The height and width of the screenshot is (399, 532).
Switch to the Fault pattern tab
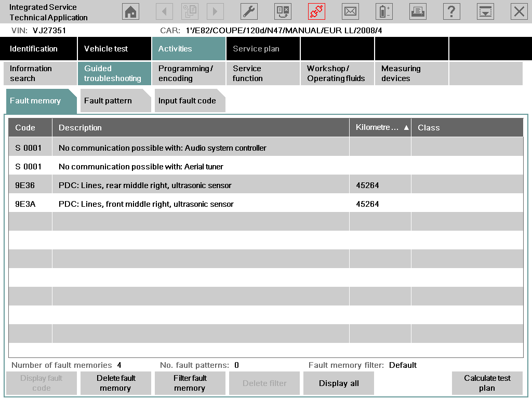[x=111, y=101]
